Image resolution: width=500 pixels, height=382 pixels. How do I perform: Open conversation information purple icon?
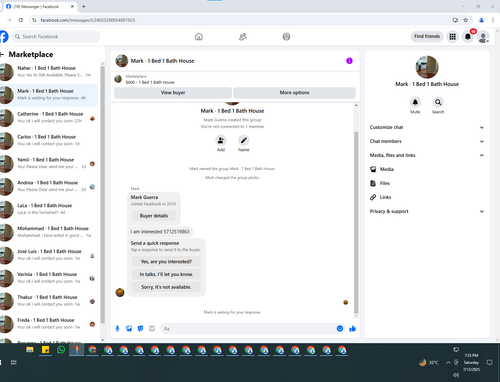pyautogui.click(x=349, y=61)
